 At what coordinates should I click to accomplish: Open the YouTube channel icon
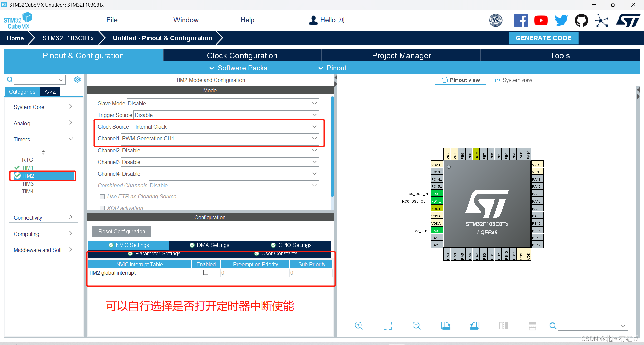541,20
